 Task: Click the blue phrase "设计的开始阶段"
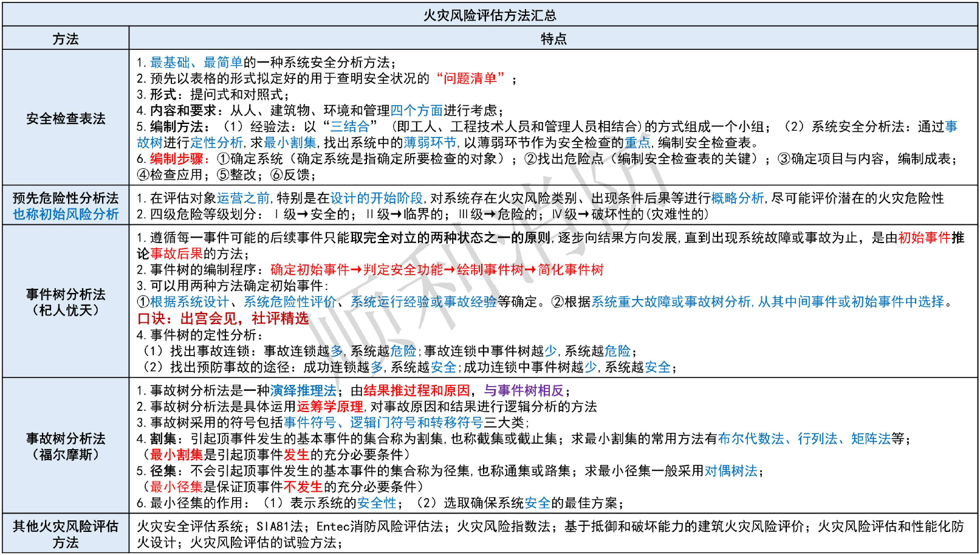point(377,198)
